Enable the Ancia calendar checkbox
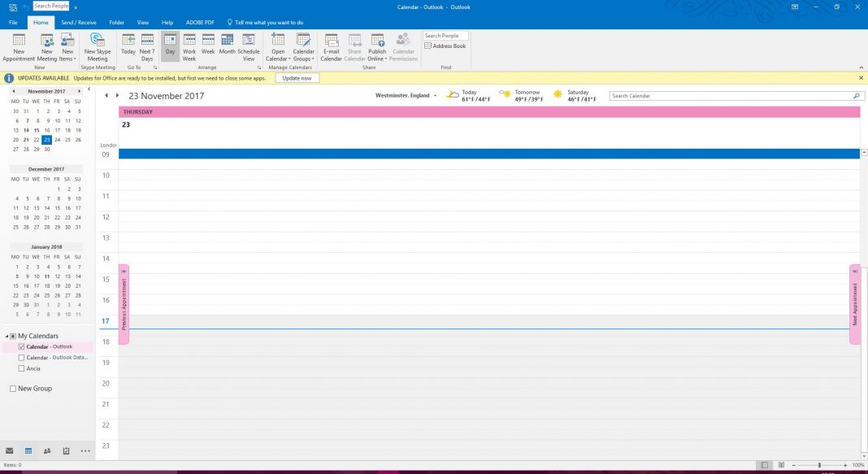 point(22,368)
